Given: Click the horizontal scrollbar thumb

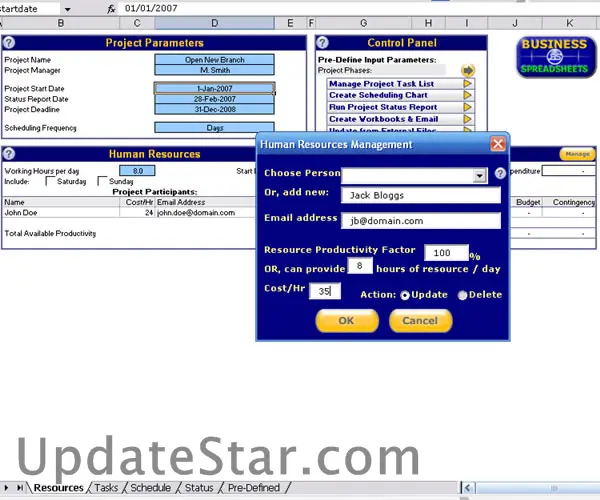Looking at the screenshot, I should pos(537,488).
